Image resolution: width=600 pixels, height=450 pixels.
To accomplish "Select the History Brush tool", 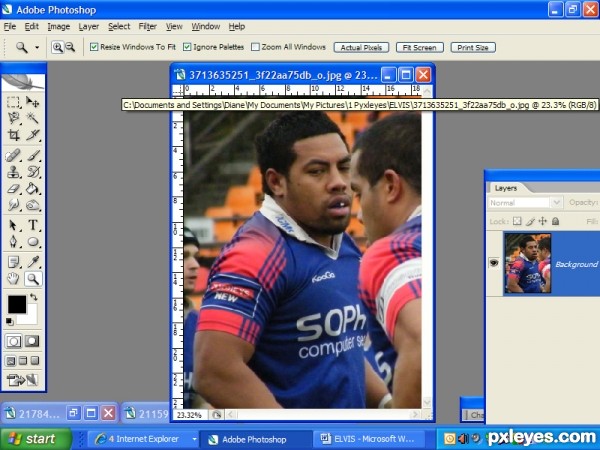I will [x=33, y=172].
